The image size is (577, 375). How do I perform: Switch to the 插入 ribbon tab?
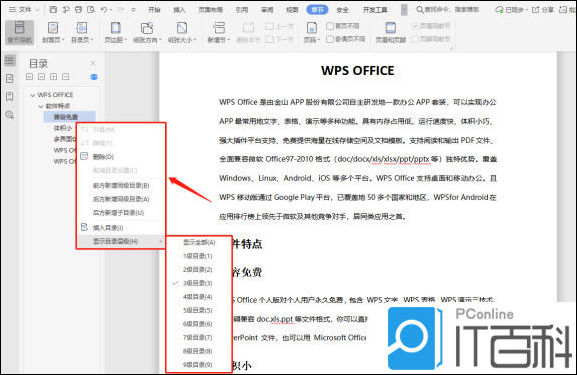[x=179, y=10]
